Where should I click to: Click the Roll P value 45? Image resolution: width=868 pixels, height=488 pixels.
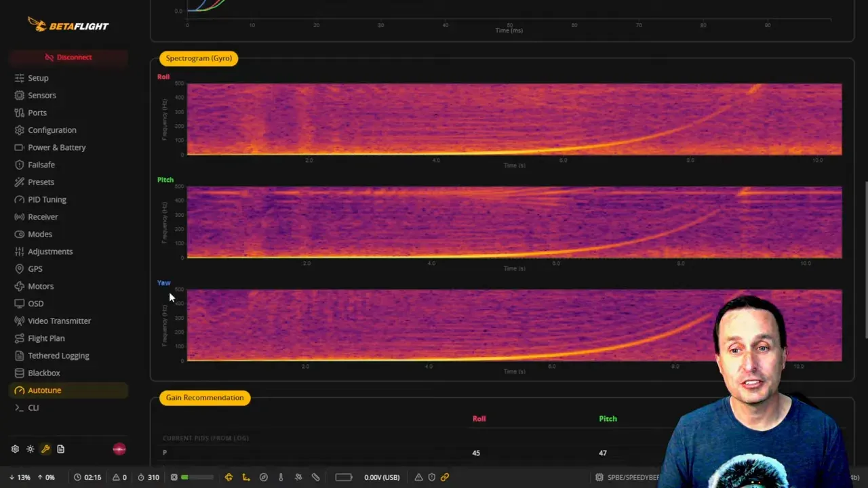coord(476,453)
